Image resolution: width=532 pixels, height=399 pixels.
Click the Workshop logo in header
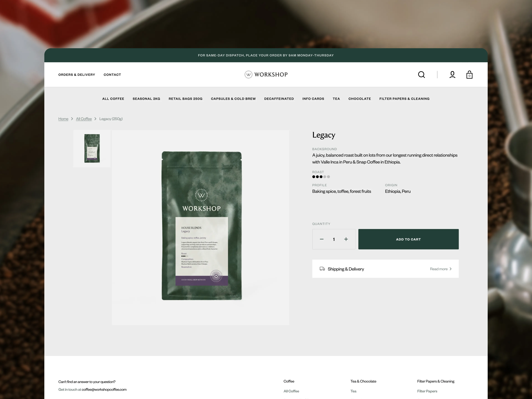[x=266, y=75]
